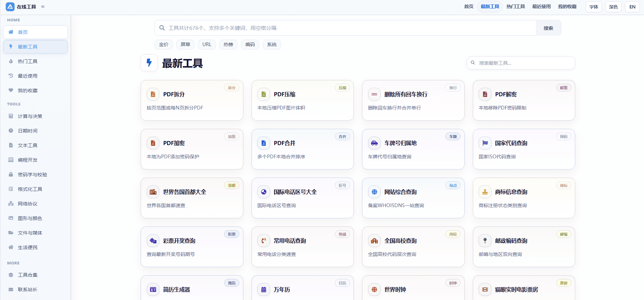Go to 首页 in top navigation

tap(469, 6)
